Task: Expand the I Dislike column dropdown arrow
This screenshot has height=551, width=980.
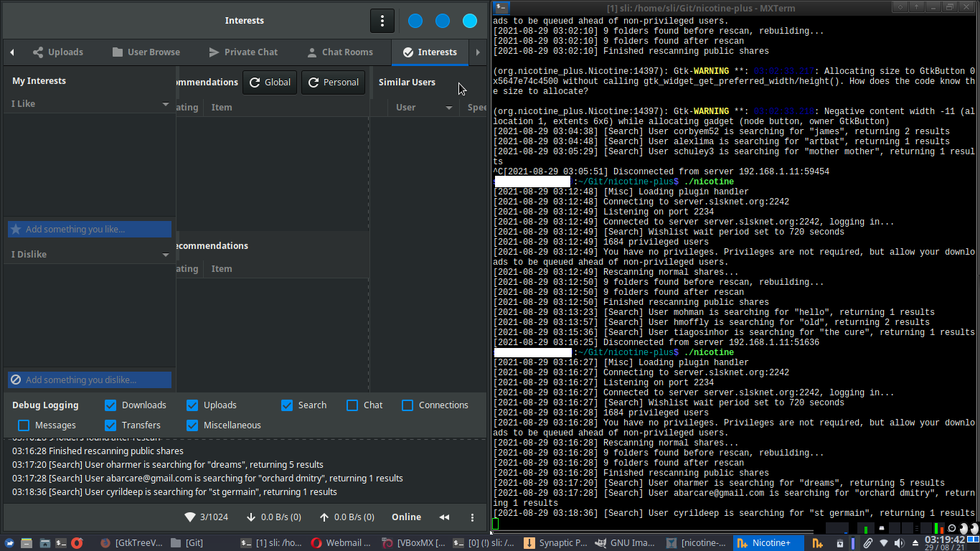Action: (x=166, y=255)
